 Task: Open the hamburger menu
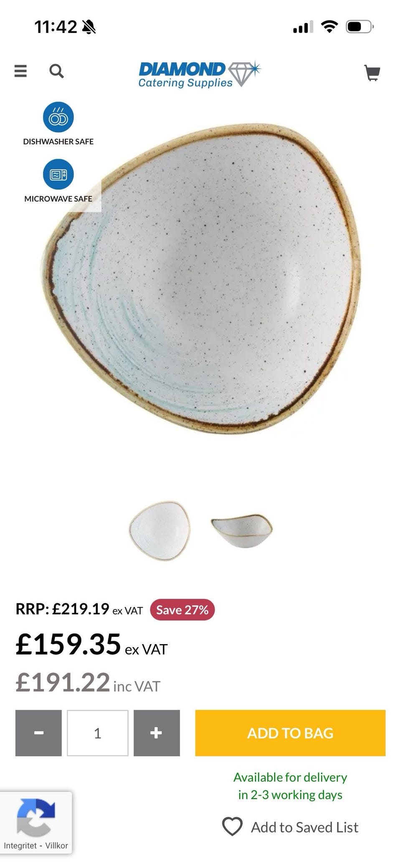point(20,71)
